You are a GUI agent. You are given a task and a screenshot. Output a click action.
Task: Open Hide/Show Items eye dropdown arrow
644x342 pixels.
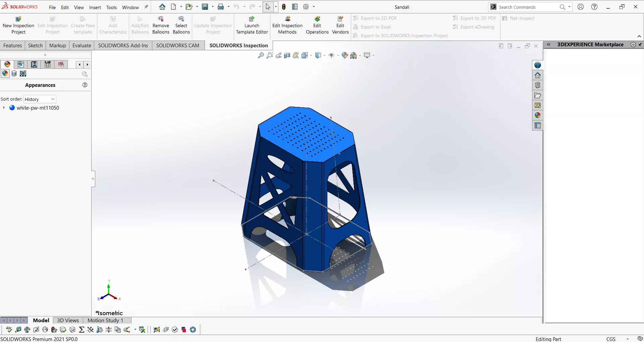coord(337,56)
